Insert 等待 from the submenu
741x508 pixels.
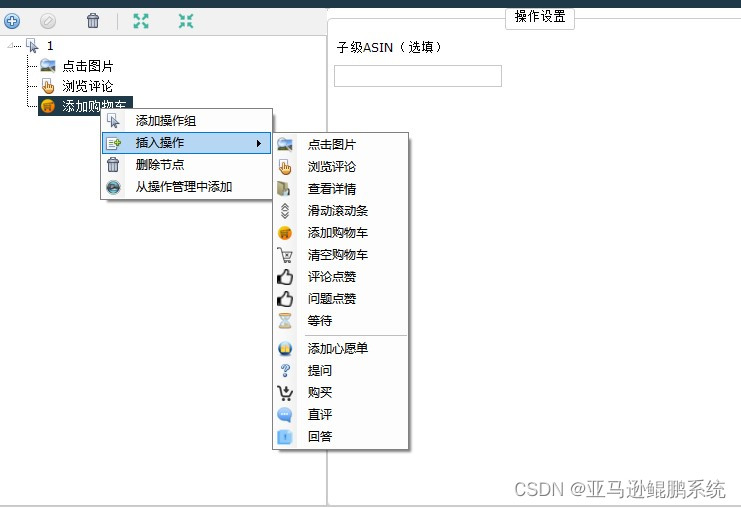[341, 321]
